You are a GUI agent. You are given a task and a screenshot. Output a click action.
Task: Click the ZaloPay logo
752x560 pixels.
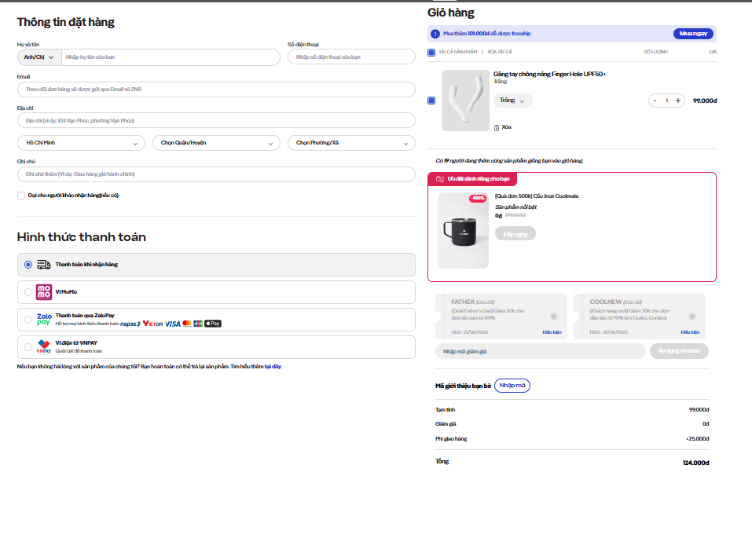tap(44, 320)
